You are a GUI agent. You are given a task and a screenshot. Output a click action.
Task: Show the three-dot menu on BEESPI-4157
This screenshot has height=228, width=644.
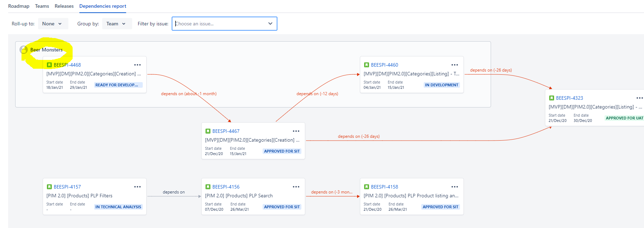[137, 187]
